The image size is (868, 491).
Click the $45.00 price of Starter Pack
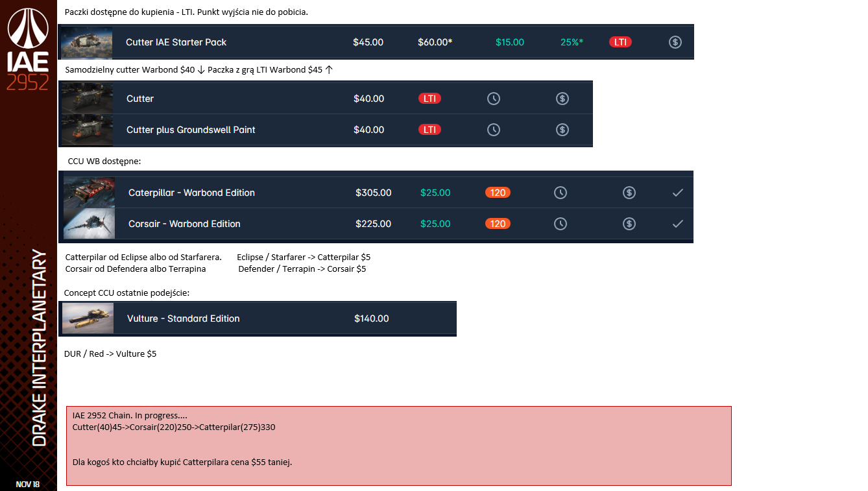368,42
